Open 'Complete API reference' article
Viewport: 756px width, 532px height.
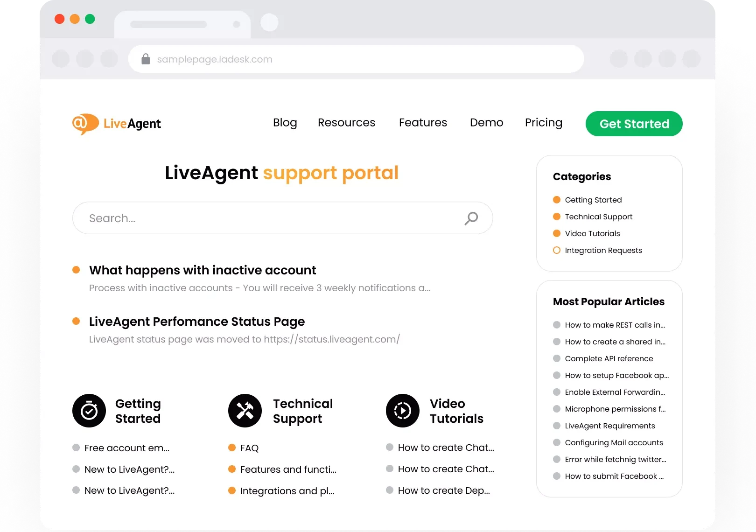[609, 358]
